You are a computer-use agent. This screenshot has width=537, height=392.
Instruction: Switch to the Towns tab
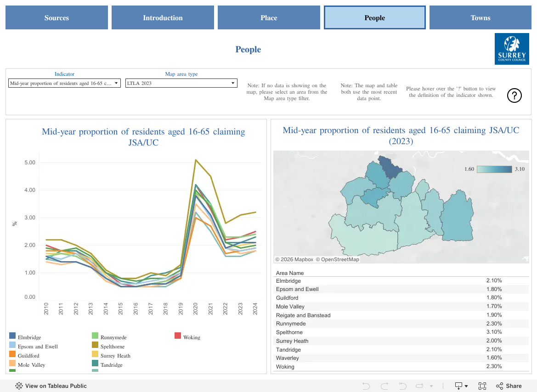coord(480,17)
